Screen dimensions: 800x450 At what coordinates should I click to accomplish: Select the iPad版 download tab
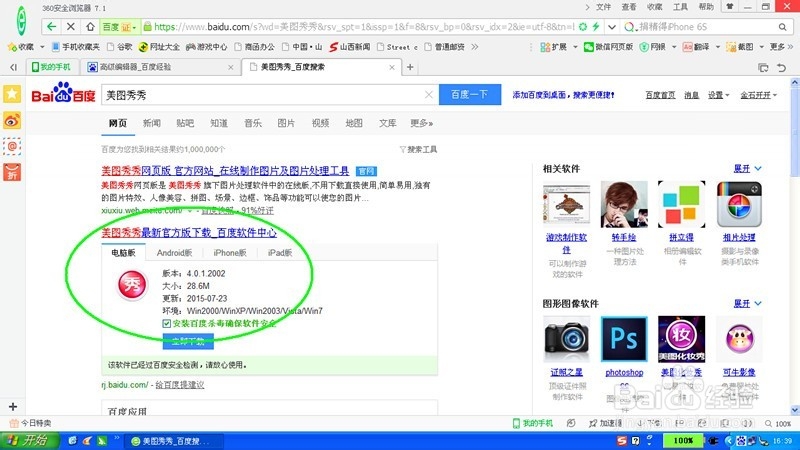click(280, 253)
